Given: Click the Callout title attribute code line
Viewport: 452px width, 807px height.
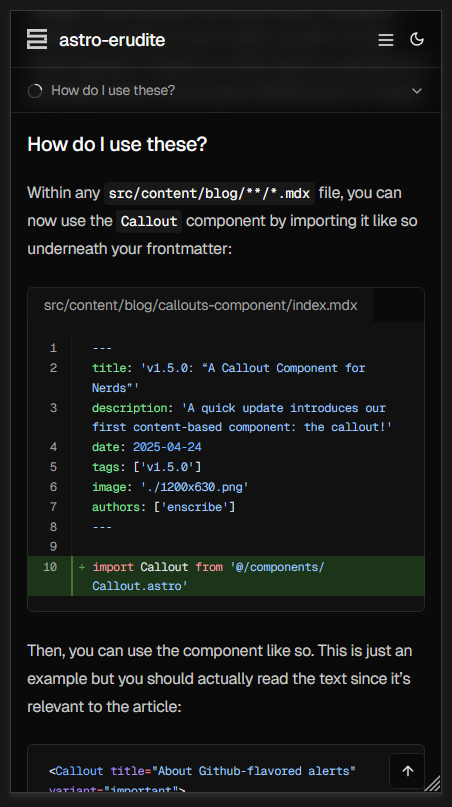Looking at the screenshot, I should coord(202,771).
